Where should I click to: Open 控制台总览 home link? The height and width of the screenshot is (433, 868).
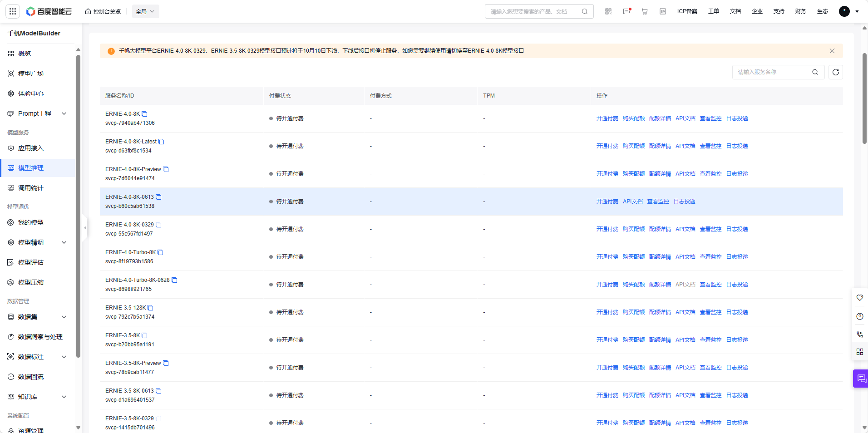(103, 11)
